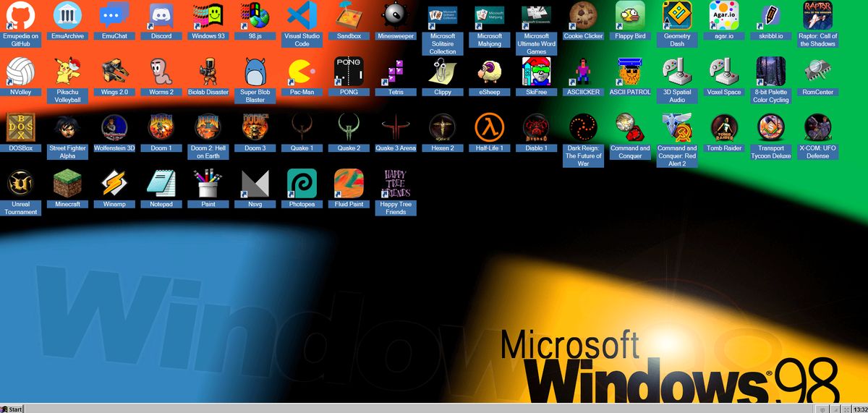
Task: Open the Photopea shortcut icon
Action: (x=302, y=184)
